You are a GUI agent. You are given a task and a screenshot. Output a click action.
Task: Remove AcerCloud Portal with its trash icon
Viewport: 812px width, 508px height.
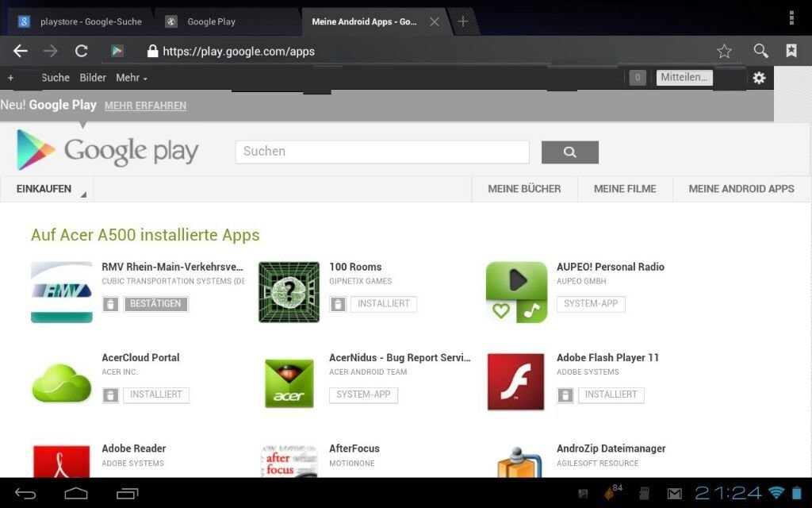pos(110,395)
